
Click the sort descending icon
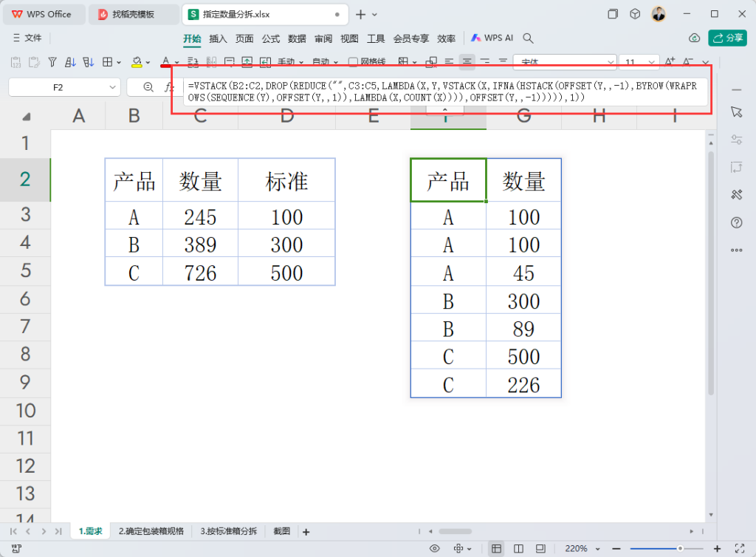click(x=89, y=62)
